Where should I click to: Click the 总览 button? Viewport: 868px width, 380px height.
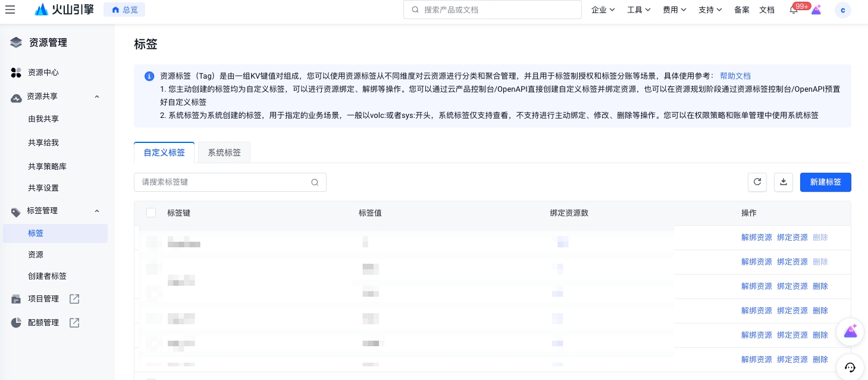pos(124,10)
